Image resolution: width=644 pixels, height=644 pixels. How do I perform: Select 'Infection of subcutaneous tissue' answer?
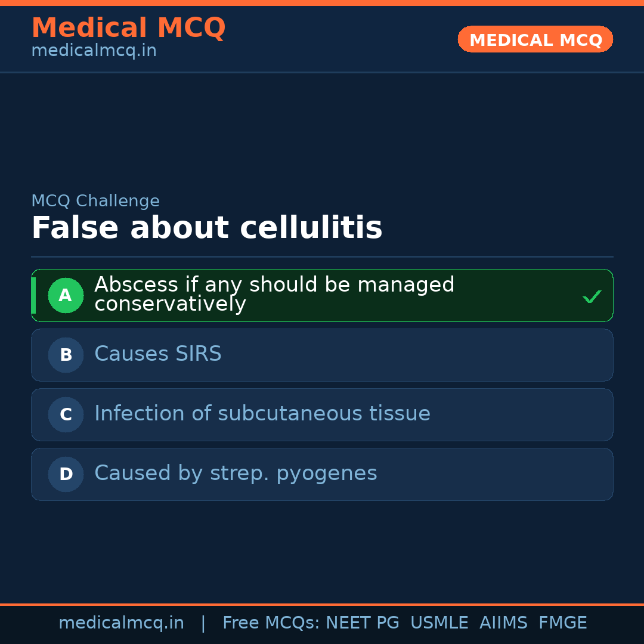262,414
